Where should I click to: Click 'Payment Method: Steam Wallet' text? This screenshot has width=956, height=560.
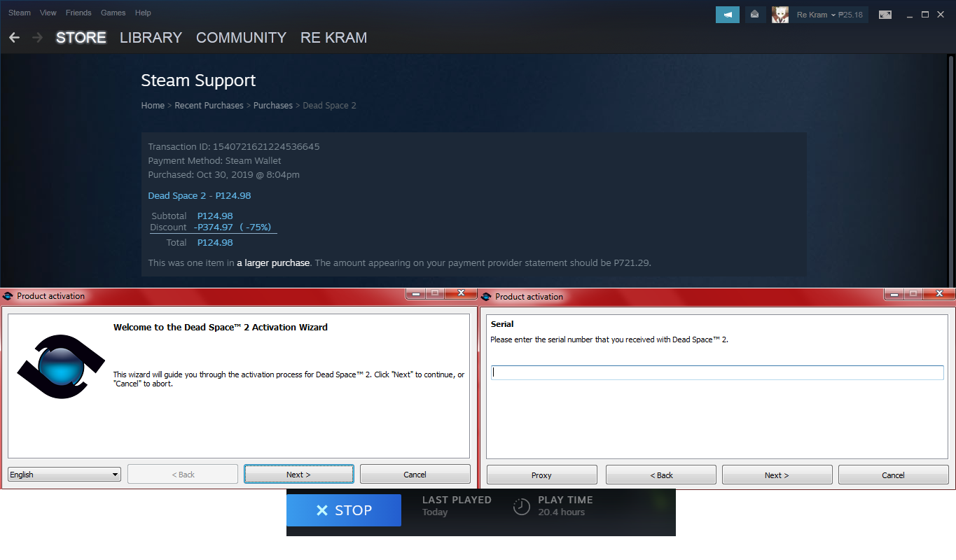point(215,161)
